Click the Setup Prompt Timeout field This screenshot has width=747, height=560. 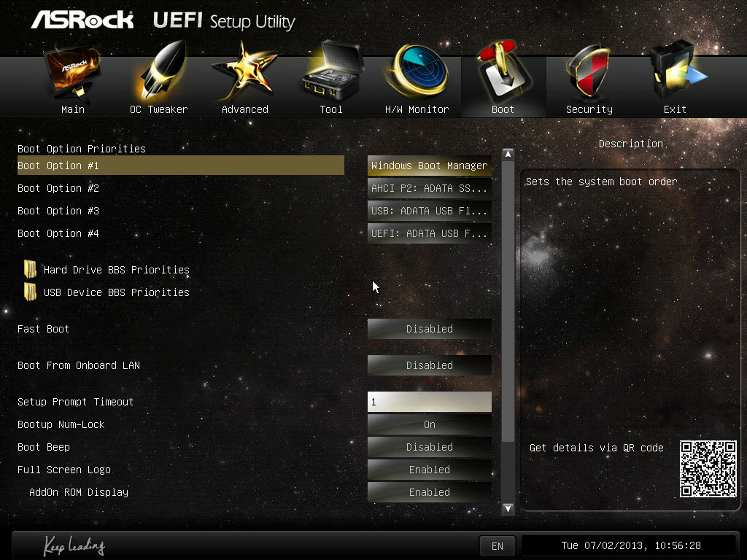pyautogui.click(x=429, y=402)
